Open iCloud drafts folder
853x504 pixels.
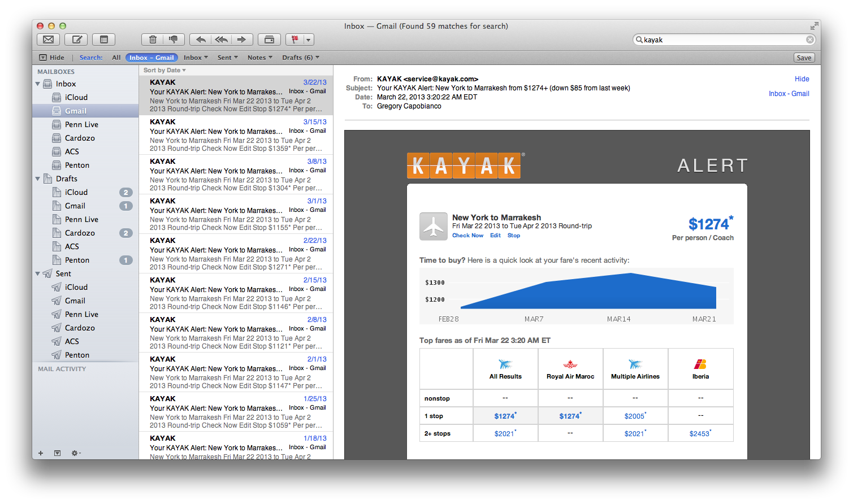tap(85, 192)
